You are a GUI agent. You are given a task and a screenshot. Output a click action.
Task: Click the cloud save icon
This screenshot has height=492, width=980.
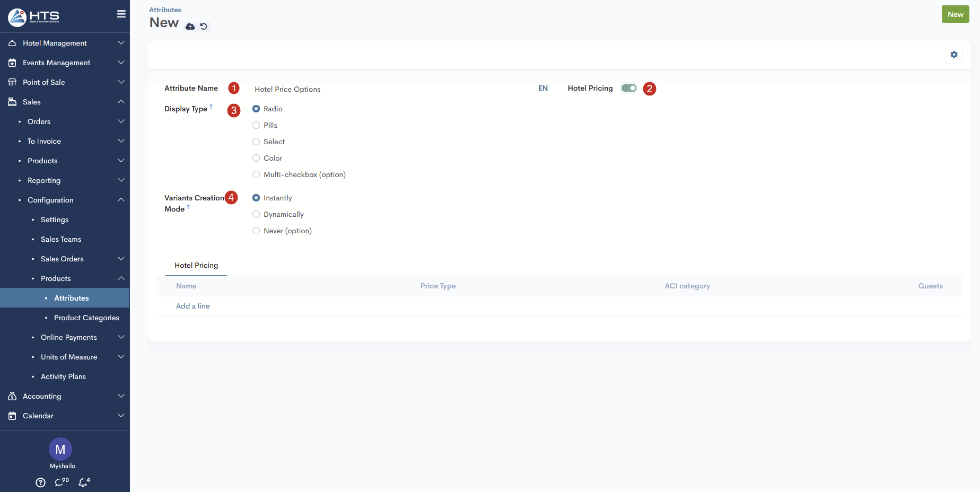190,27
